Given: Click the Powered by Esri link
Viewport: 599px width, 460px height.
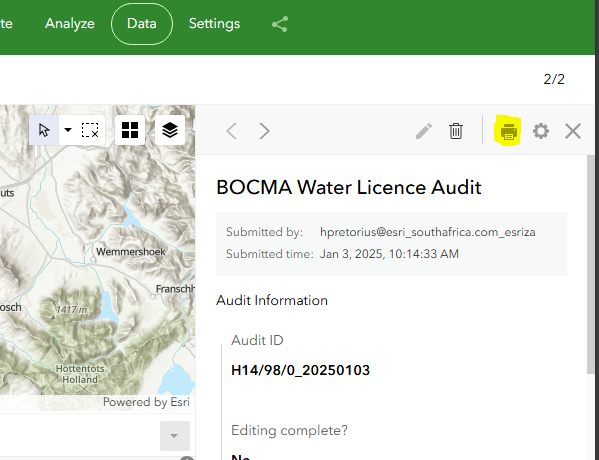Looking at the screenshot, I should 146,402.
